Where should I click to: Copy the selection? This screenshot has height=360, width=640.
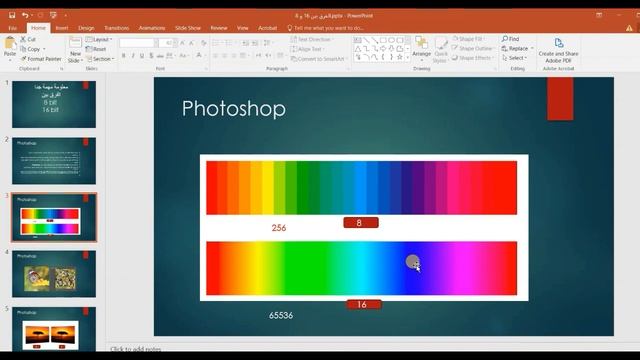pyautogui.click(x=30, y=49)
